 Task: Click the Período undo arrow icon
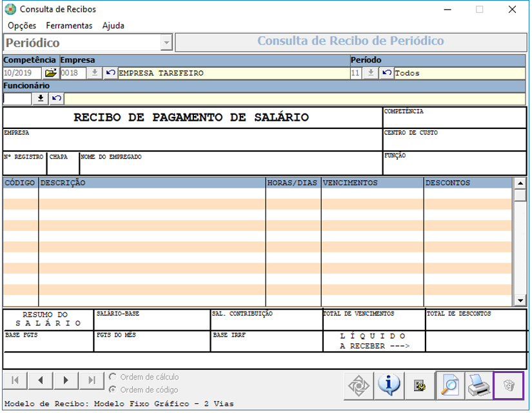(x=386, y=73)
